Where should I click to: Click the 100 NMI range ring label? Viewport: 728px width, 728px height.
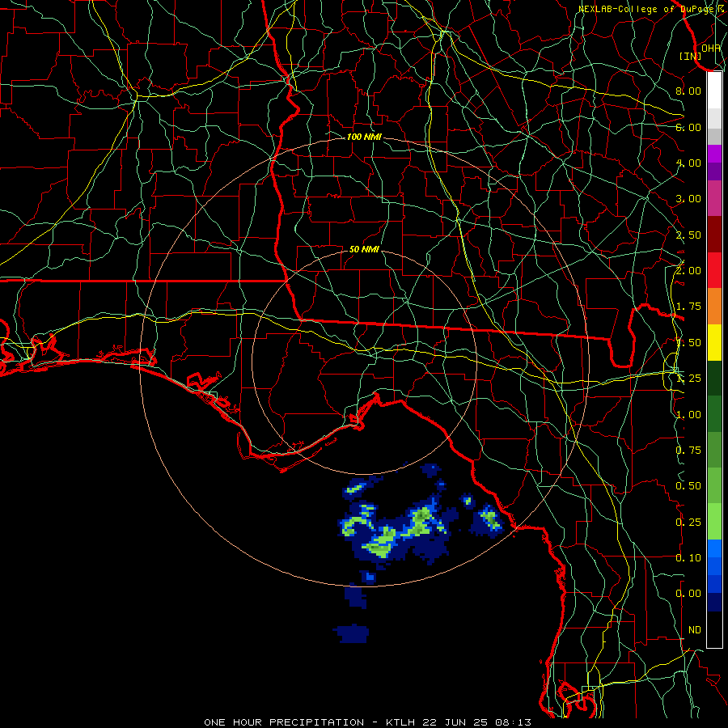(x=364, y=137)
